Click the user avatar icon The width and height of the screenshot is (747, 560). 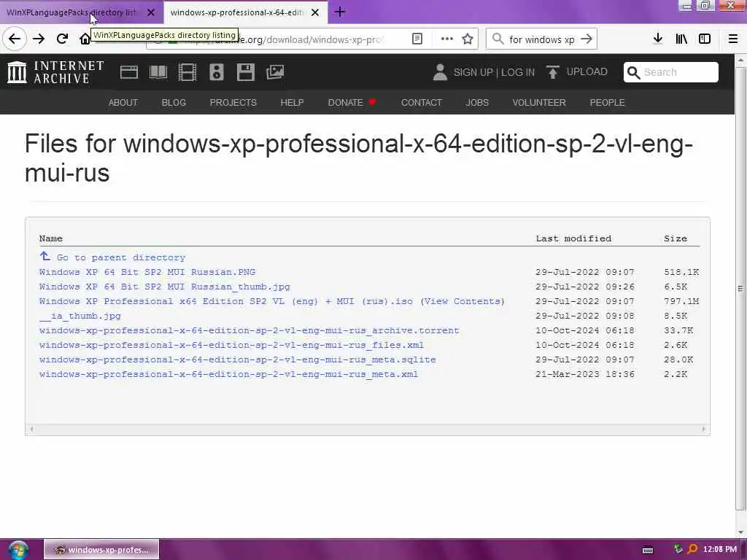click(x=440, y=72)
